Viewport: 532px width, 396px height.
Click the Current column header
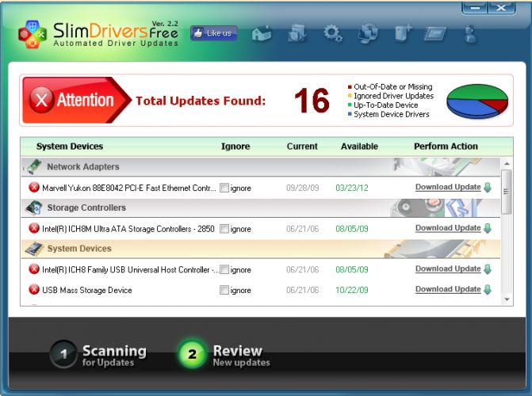click(302, 147)
